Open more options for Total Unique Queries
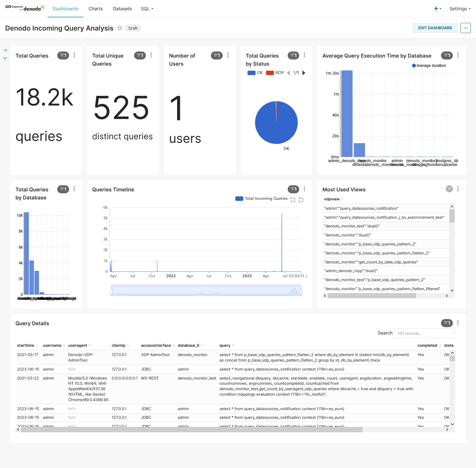476x468 pixels. (x=151, y=55)
